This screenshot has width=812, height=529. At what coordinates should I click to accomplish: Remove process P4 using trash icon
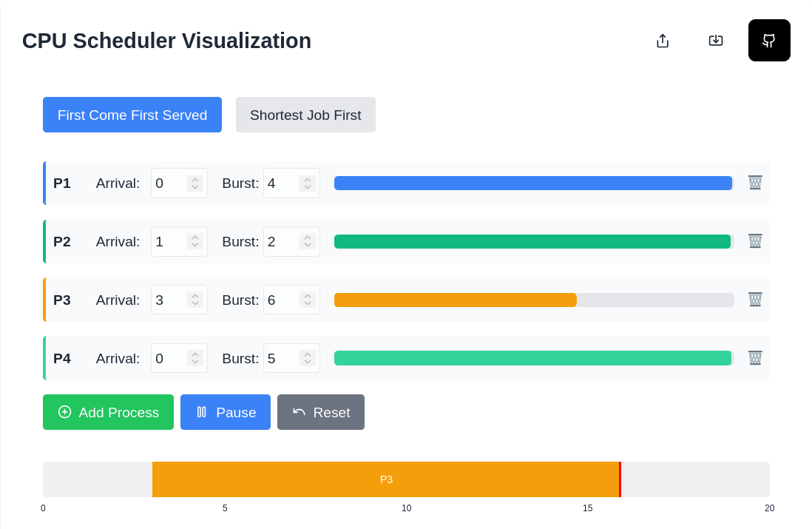(755, 358)
